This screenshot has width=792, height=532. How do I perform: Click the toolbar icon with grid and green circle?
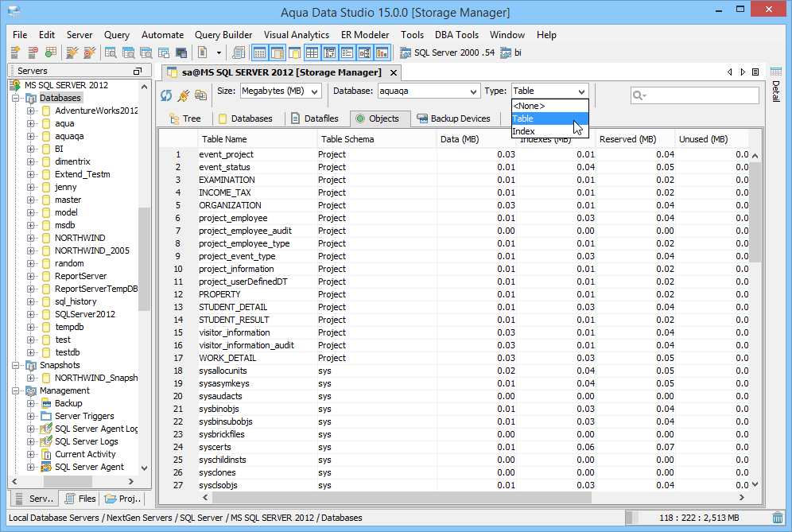[51, 52]
